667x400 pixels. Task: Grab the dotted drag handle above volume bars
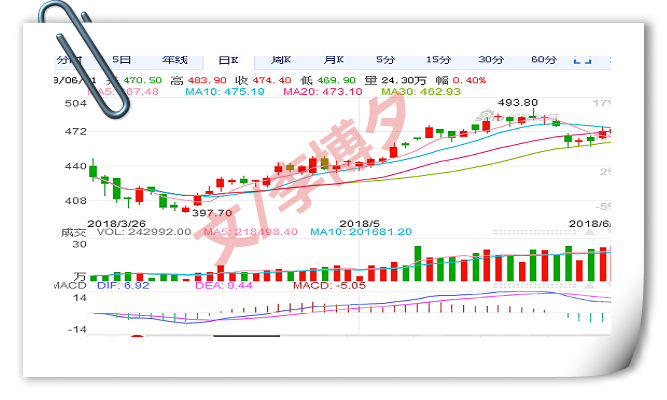[x=534, y=232]
